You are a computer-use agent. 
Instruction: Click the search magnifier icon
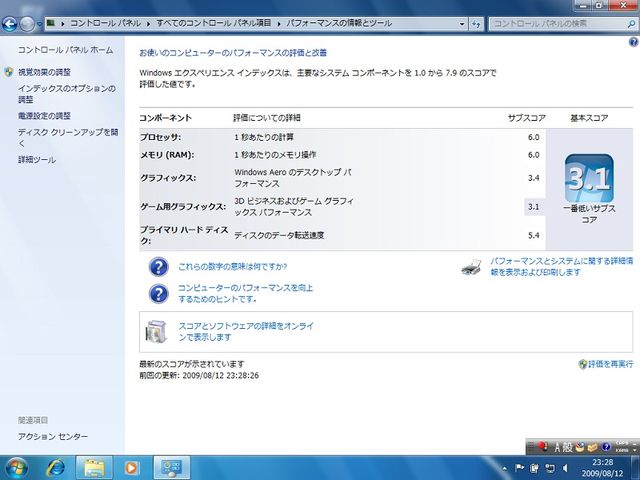(631, 24)
